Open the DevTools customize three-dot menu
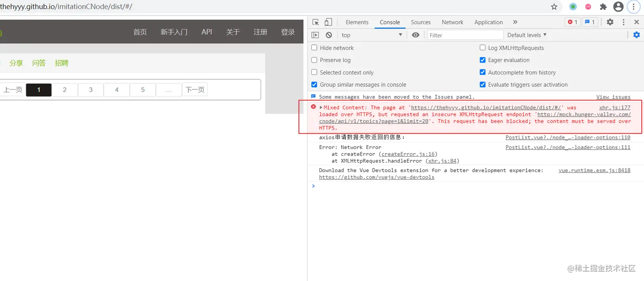This screenshot has width=644, height=281. [x=624, y=22]
